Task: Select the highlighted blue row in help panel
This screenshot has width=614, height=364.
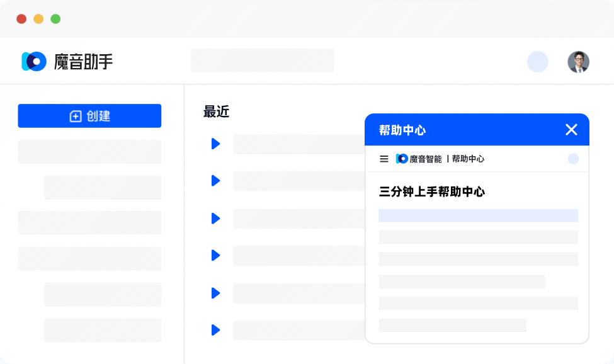Action: [x=478, y=215]
